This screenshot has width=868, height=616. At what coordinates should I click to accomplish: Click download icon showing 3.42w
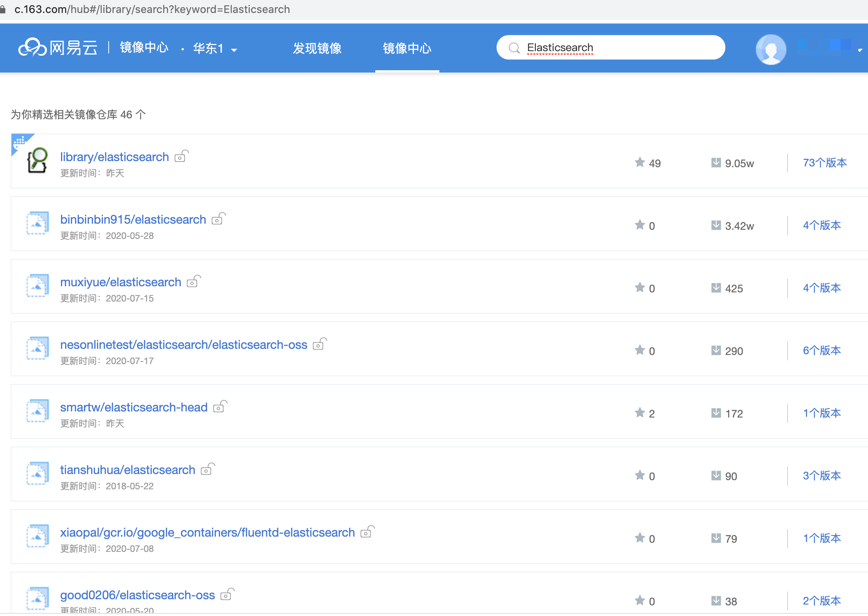click(716, 225)
